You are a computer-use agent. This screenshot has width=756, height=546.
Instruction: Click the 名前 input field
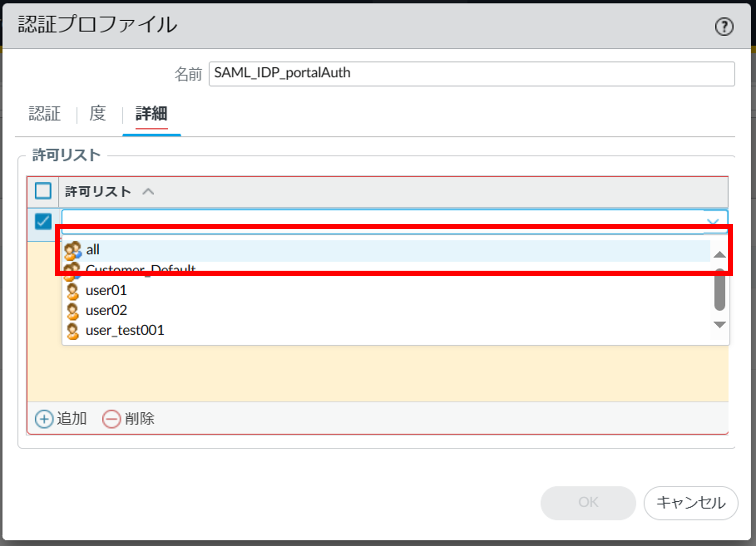coord(471,74)
